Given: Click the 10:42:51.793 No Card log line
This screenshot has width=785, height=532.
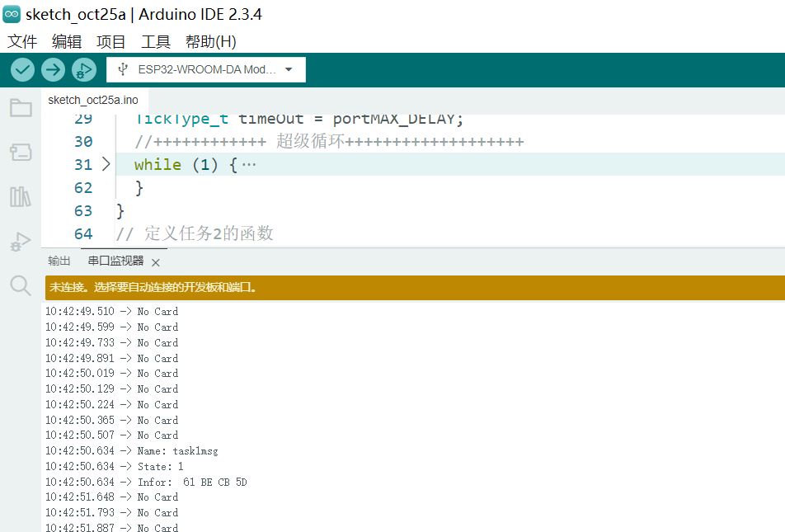Looking at the screenshot, I should click(x=111, y=512).
